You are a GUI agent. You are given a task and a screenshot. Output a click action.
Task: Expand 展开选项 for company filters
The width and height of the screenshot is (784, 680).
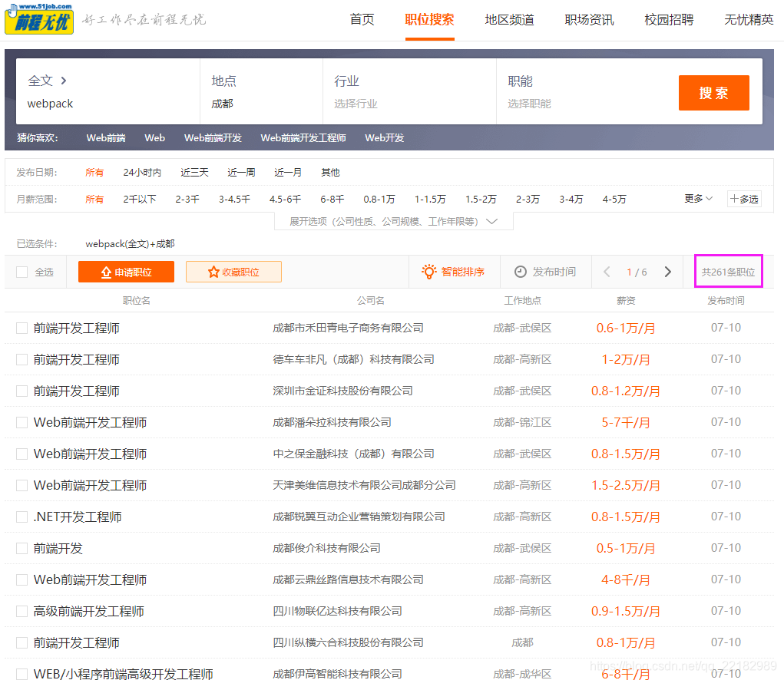pyautogui.click(x=393, y=221)
